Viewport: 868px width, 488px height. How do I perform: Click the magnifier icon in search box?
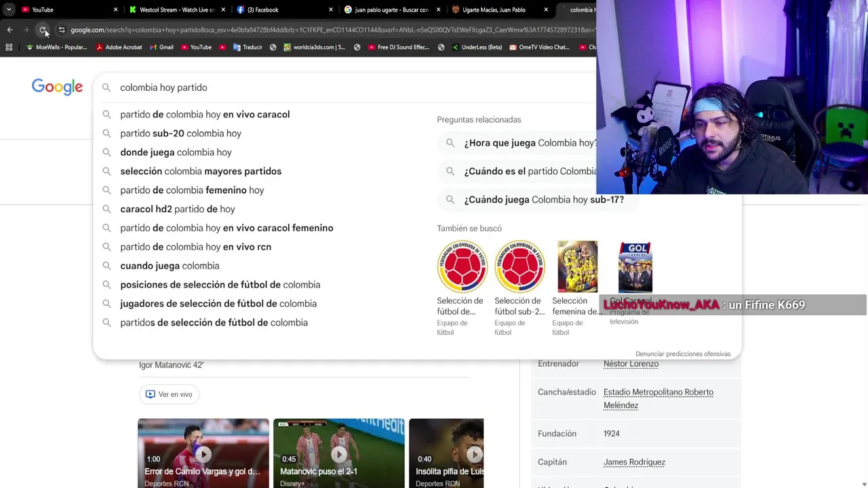[x=106, y=87]
